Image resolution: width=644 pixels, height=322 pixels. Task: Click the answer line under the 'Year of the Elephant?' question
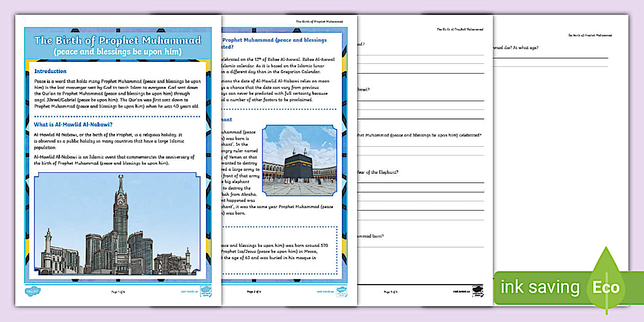point(420,182)
